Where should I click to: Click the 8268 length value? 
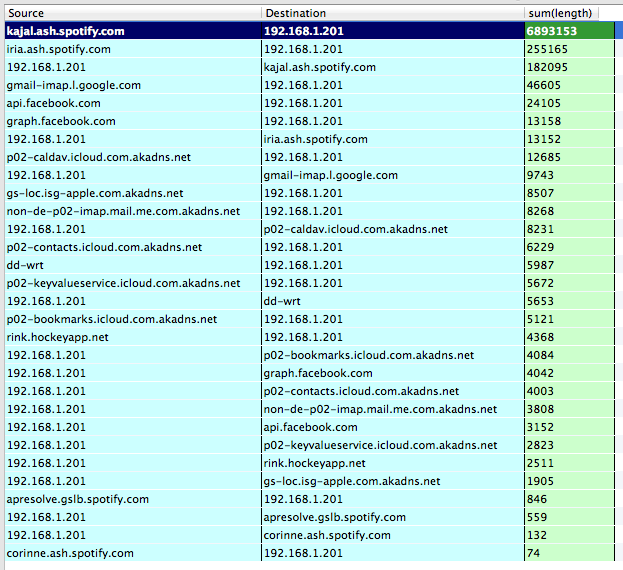[540, 211]
